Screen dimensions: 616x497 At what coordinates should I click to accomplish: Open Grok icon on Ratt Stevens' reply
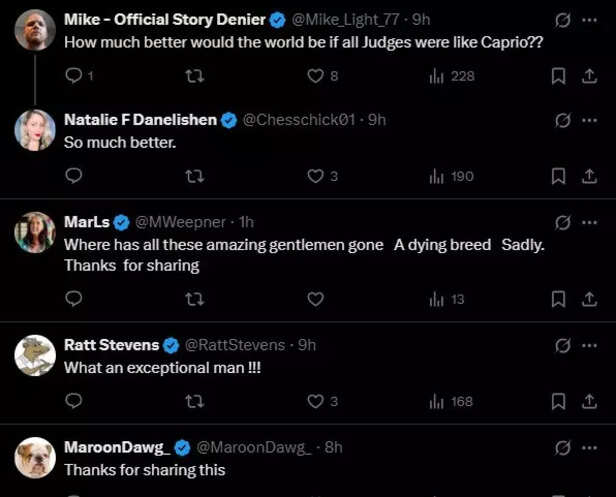(562, 345)
